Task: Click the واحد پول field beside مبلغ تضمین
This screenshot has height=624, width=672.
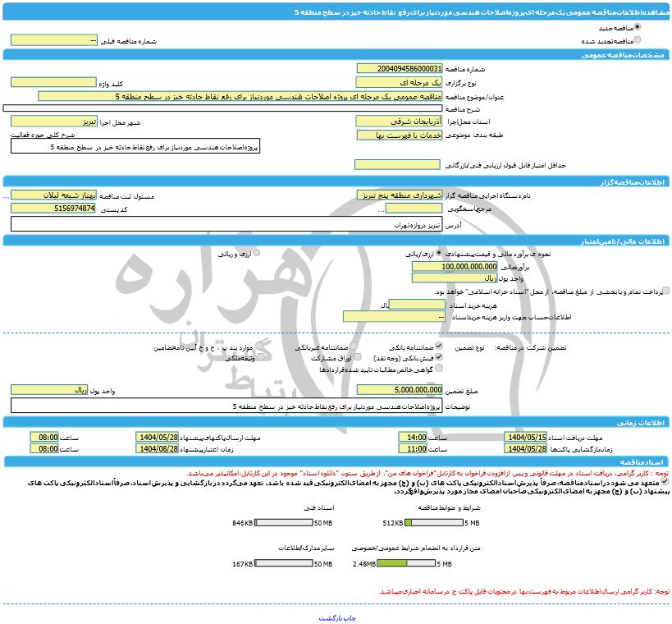Action: (x=49, y=389)
